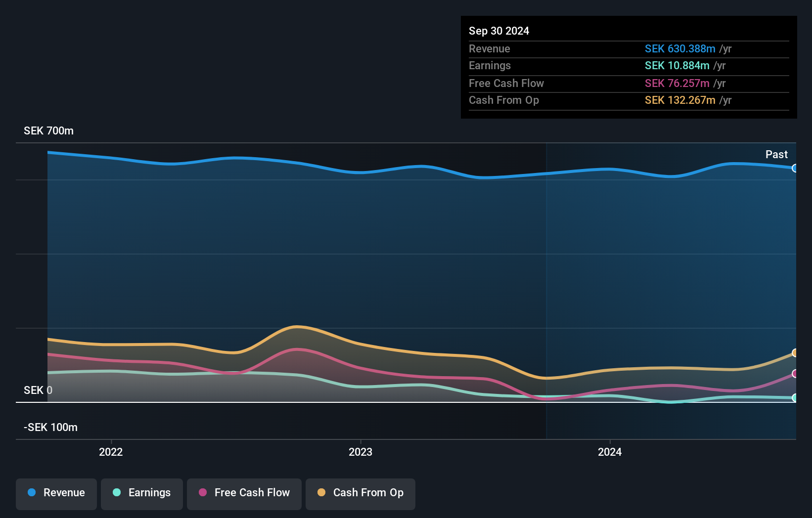The width and height of the screenshot is (812, 518).
Task: Click the blue Revenue endpoint marker
Action: coord(795,168)
